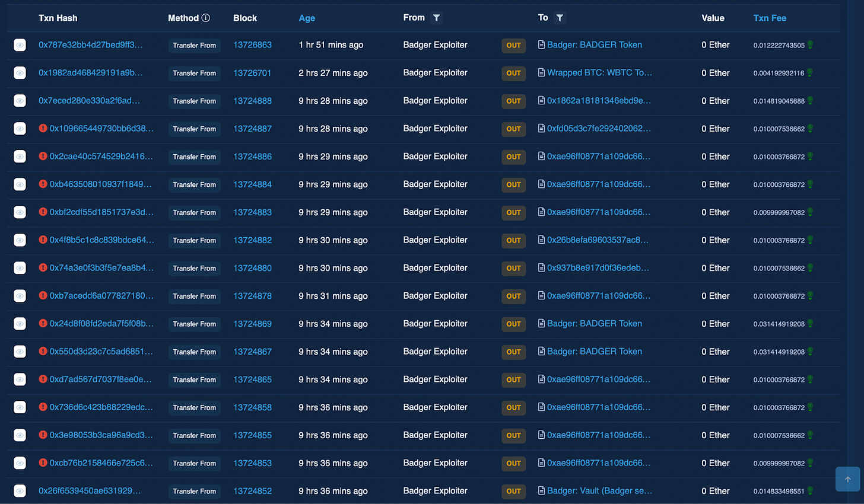Click the Transfer From badge in block 13724880's row
Screen dimensions: 864x504
point(195,269)
